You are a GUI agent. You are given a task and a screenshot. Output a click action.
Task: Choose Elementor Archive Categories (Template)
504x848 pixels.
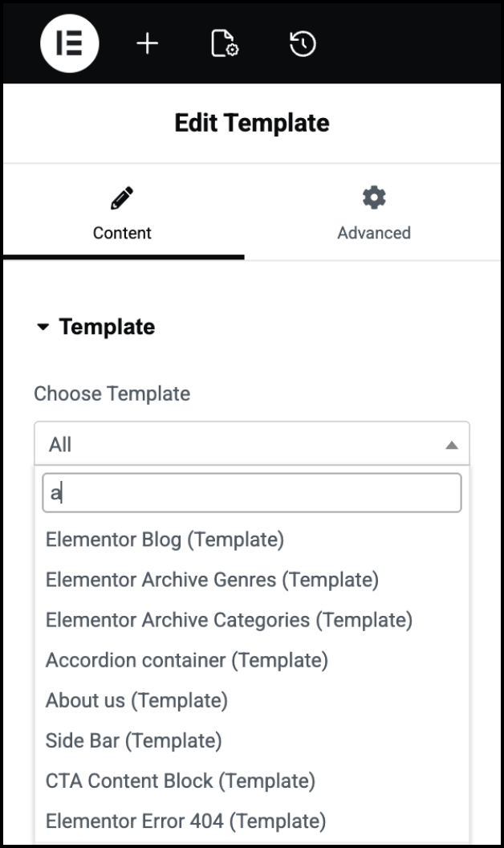coord(230,620)
